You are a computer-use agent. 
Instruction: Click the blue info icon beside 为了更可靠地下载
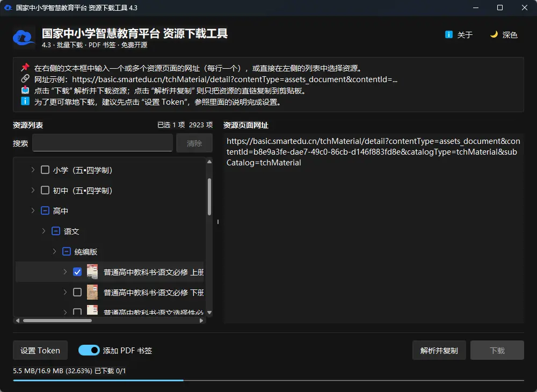[25, 101]
